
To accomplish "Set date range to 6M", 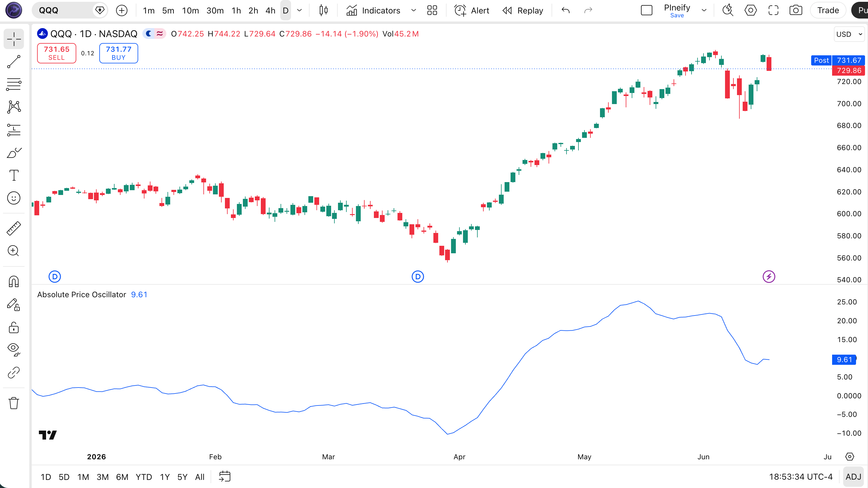I will pos(122,477).
